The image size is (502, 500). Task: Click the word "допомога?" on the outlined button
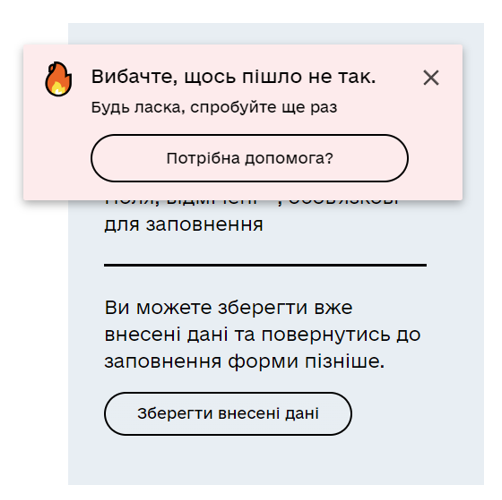click(289, 159)
